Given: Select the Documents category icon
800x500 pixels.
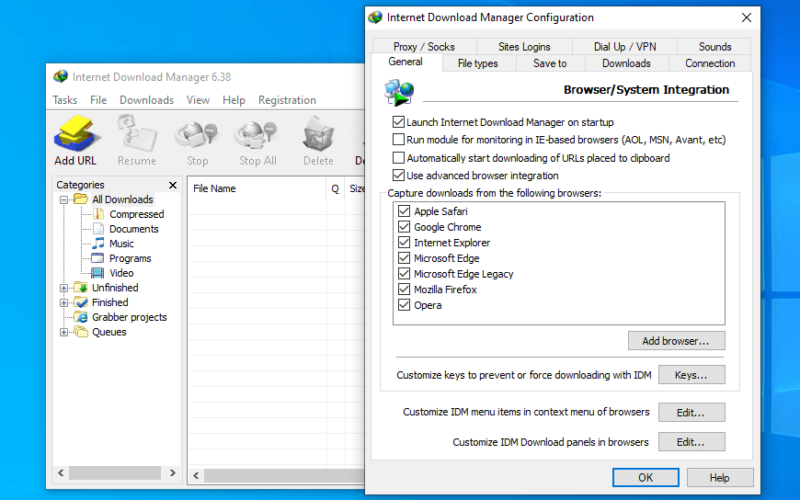Looking at the screenshot, I should point(98,229).
